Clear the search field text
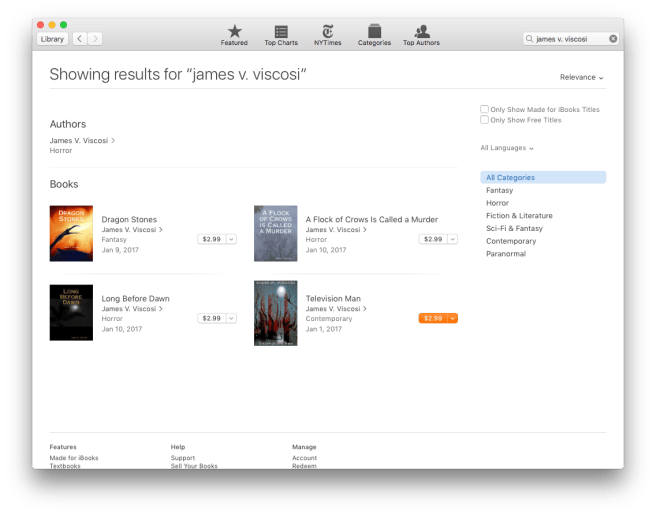656x515 pixels. [x=613, y=39]
